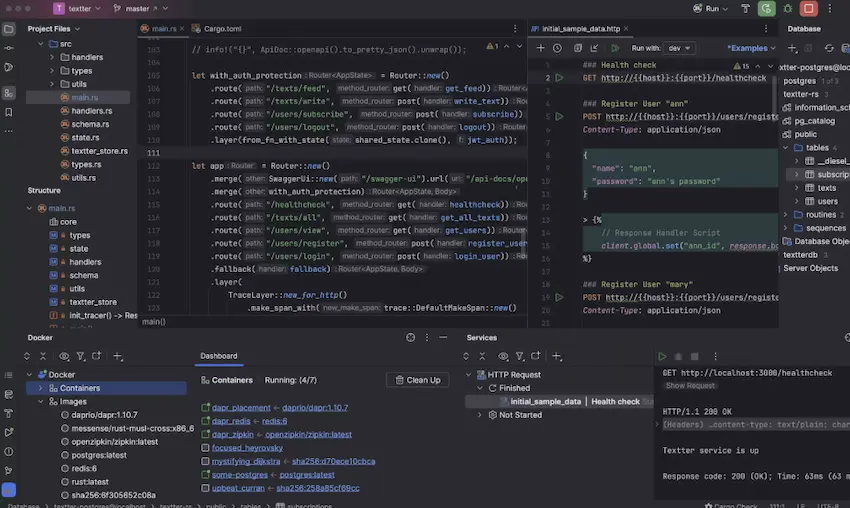The width and height of the screenshot is (850, 508).
Task: Add request with plus in HTTP editor toolbar
Action: [x=540, y=48]
